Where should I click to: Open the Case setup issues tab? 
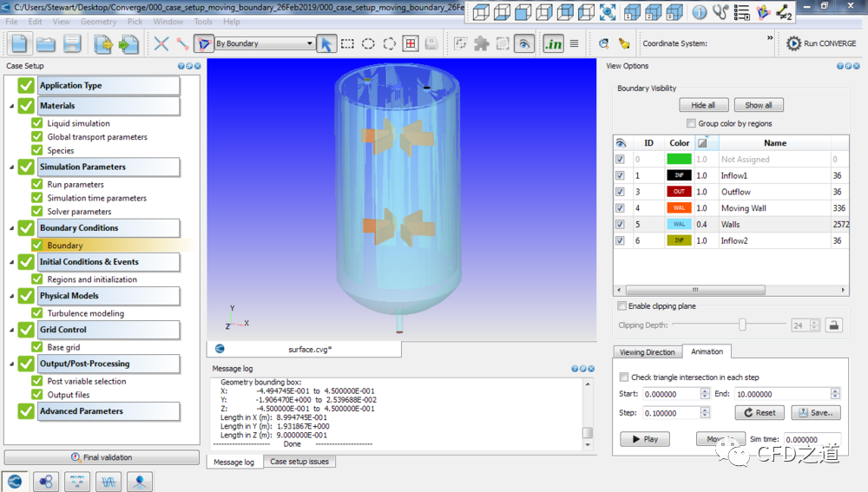tap(299, 462)
